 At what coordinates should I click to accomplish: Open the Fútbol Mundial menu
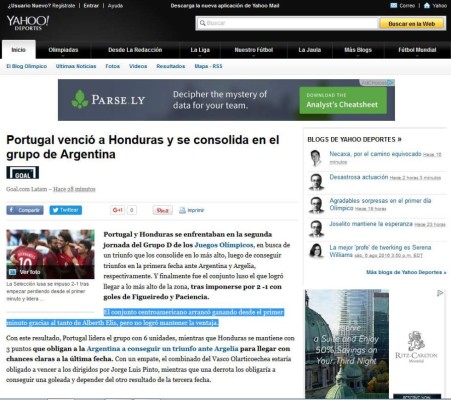coord(417,50)
